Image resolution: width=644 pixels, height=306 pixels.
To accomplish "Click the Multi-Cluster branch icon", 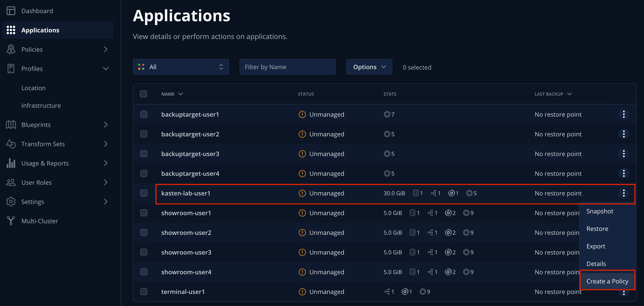I will coord(11,221).
